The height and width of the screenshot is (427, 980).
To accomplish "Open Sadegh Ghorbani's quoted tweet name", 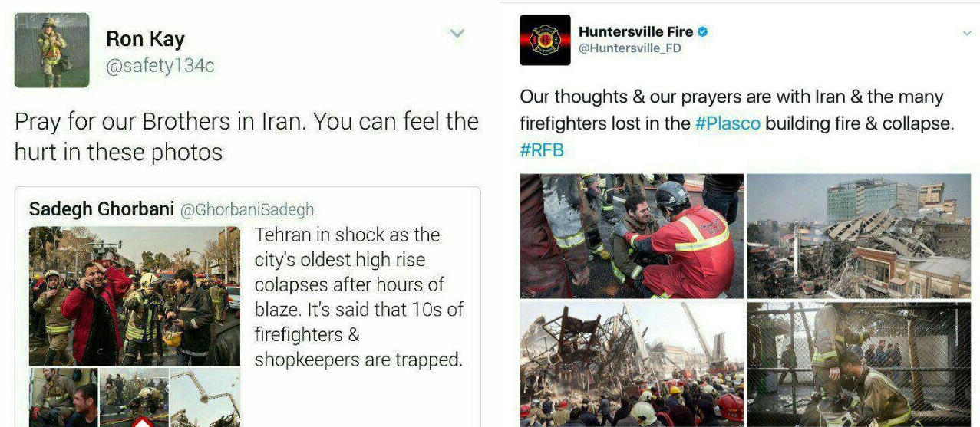I will tap(101, 209).
